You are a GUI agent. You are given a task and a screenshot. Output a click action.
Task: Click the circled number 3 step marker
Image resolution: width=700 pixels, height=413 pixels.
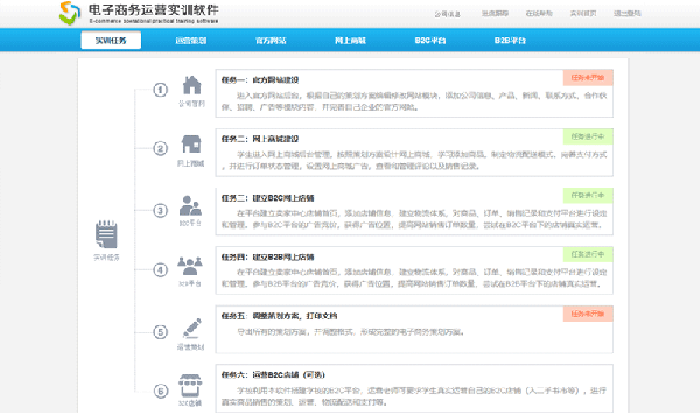160,210
